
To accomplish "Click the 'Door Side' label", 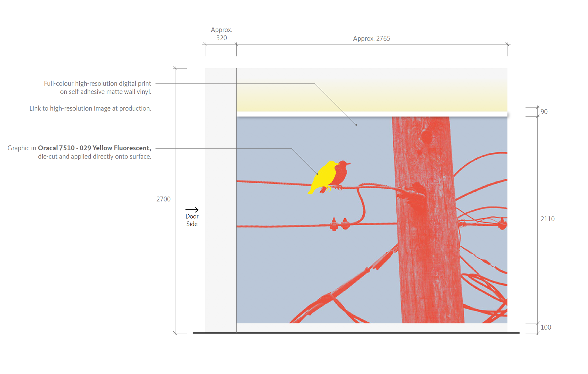I will pos(192,220).
